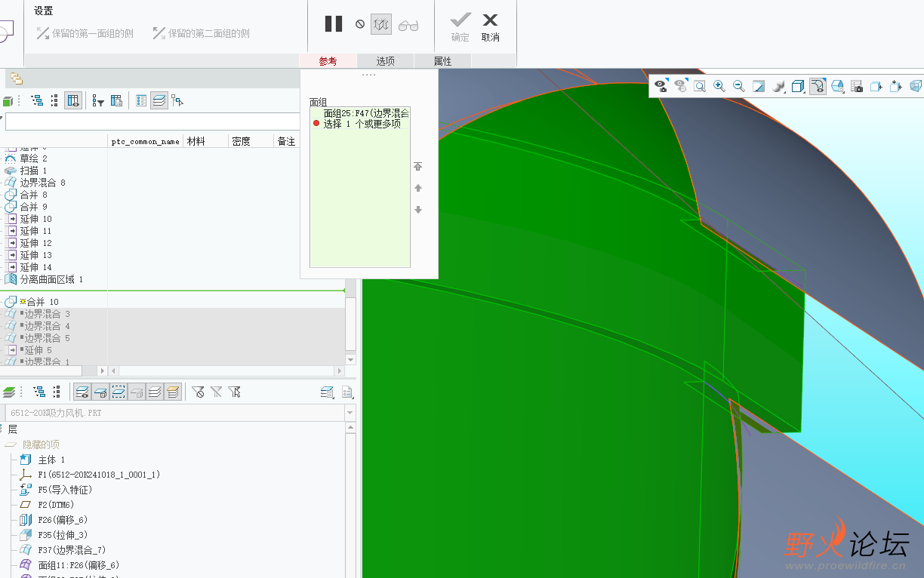Screen dimensions: 924x578
Task: Refit model with zoom-to-fit icon
Action: (700, 86)
